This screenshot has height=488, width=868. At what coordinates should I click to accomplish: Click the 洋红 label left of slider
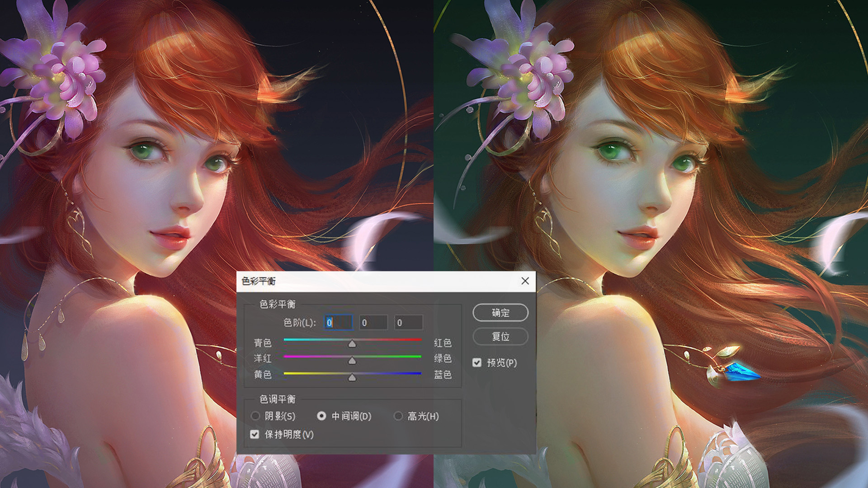click(x=263, y=358)
